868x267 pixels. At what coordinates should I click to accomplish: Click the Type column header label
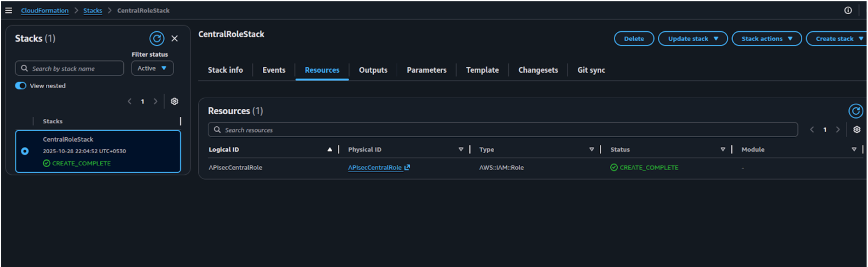coord(486,149)
